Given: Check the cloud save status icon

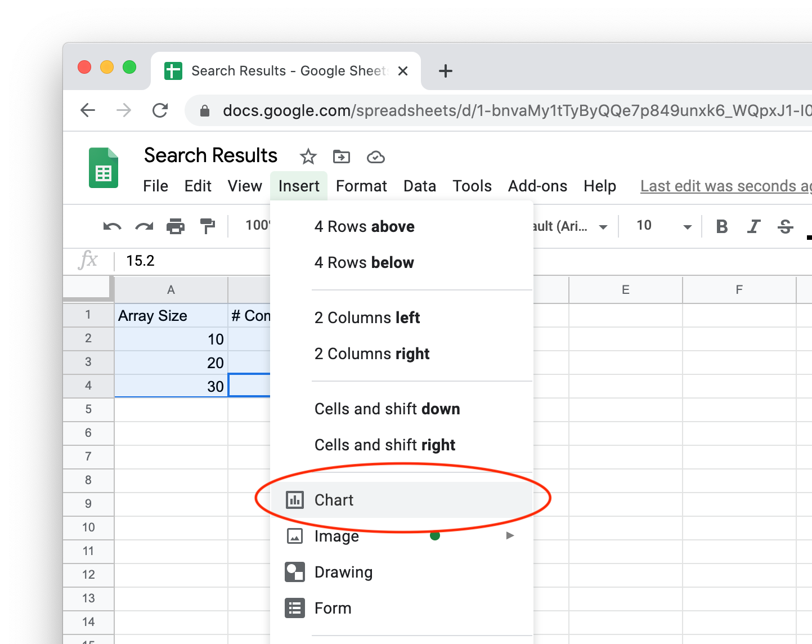Looking at the screenshot, I should tap(375, 157).
